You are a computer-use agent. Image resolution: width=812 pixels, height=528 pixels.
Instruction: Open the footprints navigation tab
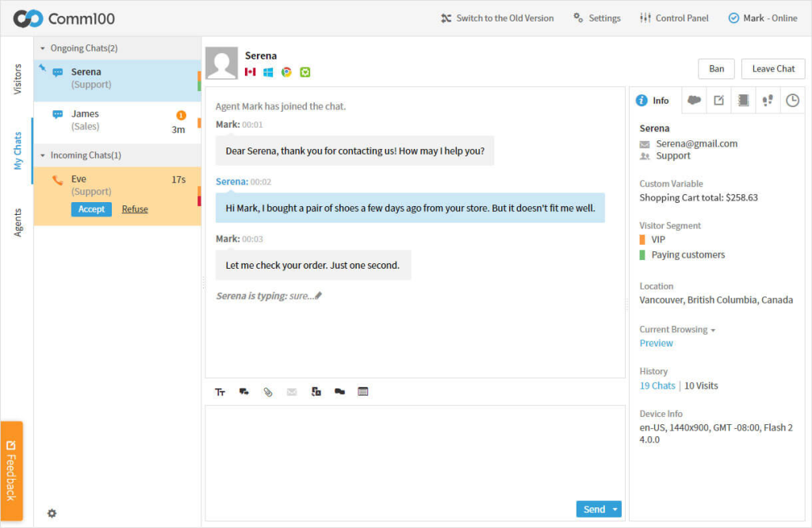click(767, 101)
